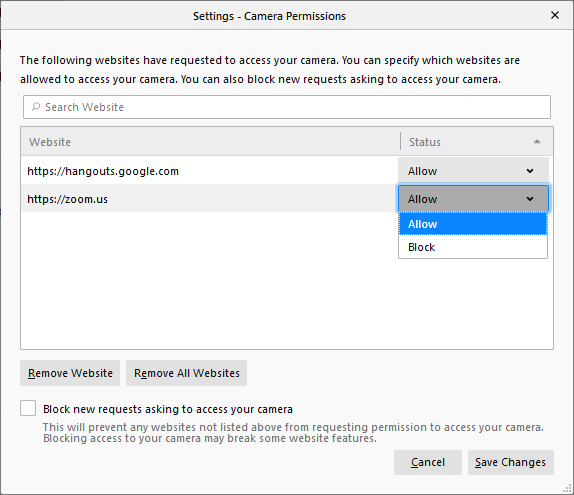Click Remove All Websites button
The height and width of the screenshot is (495, 574).
(186, 373)
